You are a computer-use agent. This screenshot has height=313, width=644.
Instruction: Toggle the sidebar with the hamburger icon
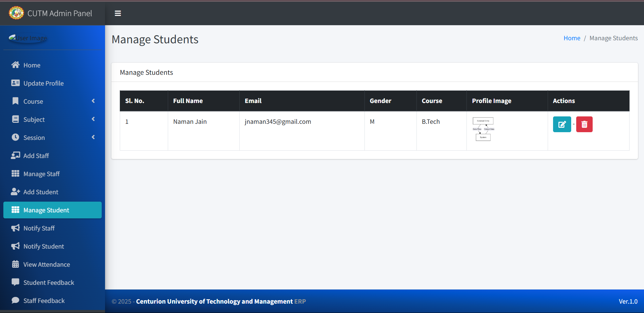pyautogui.click(x=118, y=13)
